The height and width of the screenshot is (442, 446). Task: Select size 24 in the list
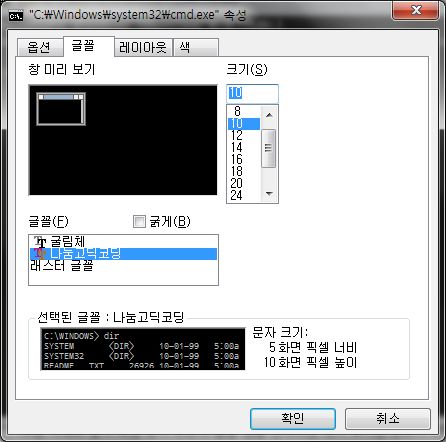244,195
